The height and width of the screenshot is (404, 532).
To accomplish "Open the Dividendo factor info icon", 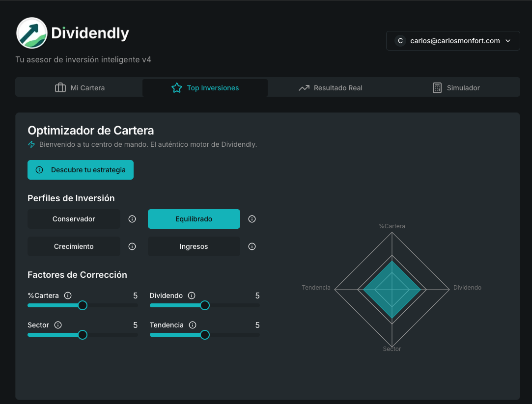I will click(x=192, y=296).
